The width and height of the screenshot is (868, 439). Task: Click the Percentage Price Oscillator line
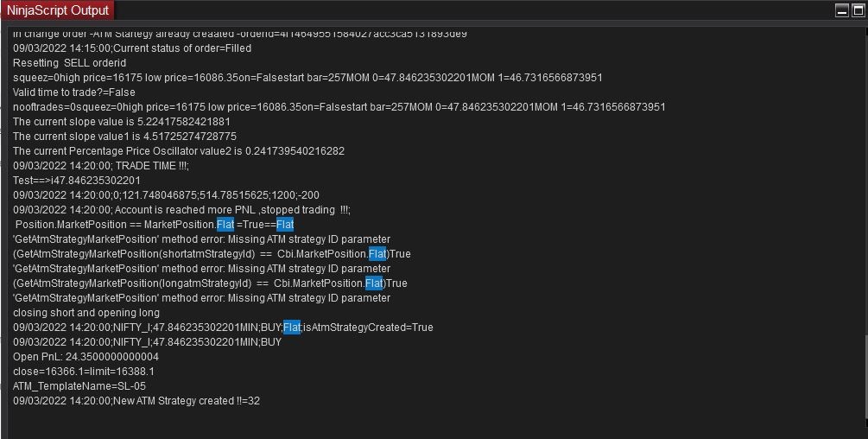(179, 151)
